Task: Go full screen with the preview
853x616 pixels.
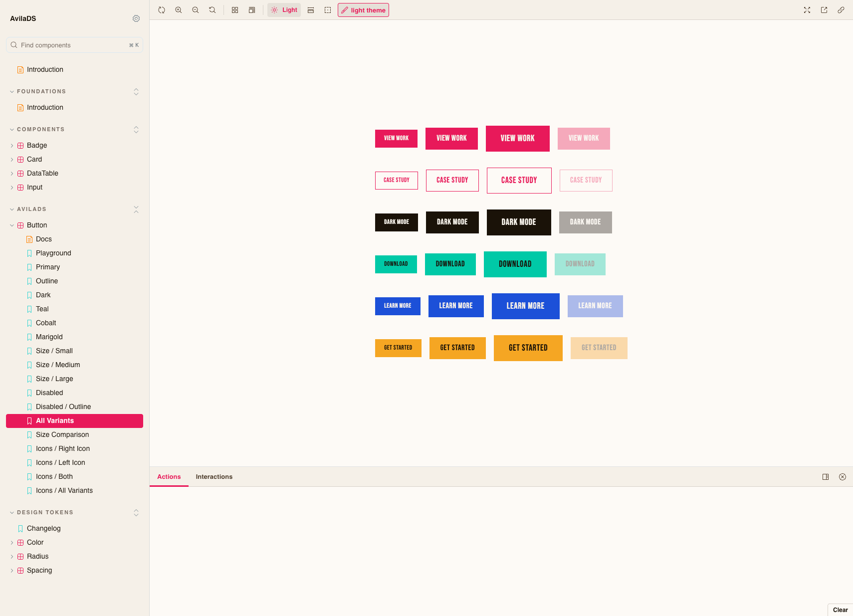Action: pos(807,9)
